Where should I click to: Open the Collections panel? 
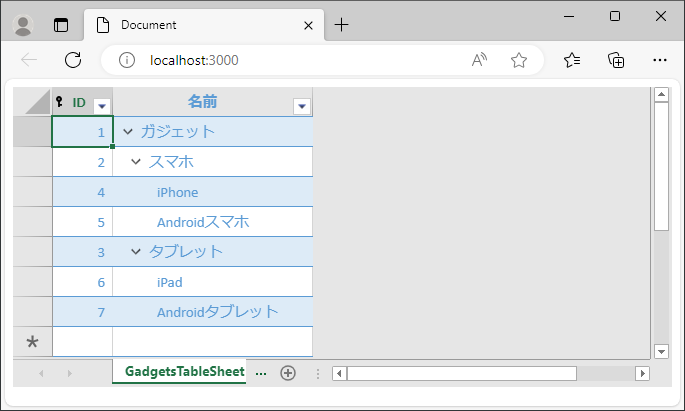(616, 60)
